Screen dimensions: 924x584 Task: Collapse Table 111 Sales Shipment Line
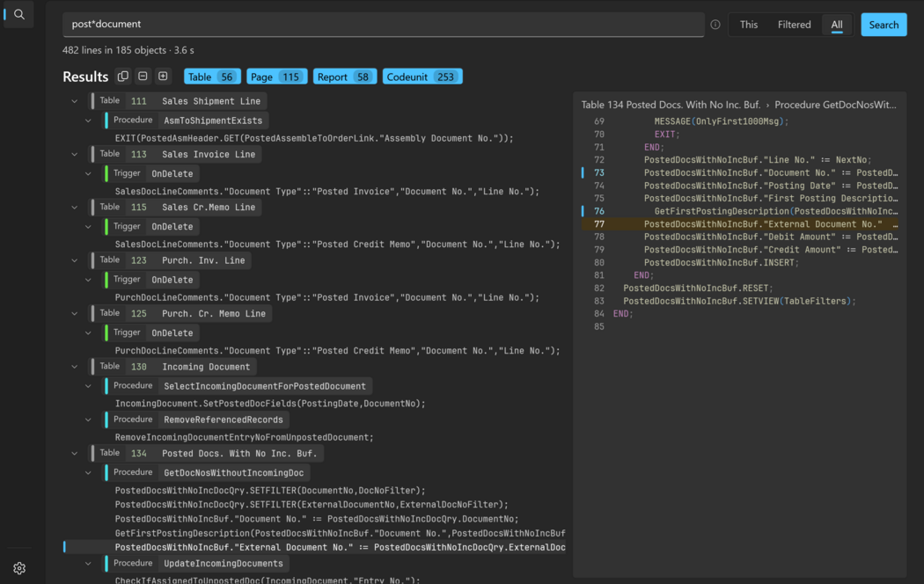[x=75, y=101]
